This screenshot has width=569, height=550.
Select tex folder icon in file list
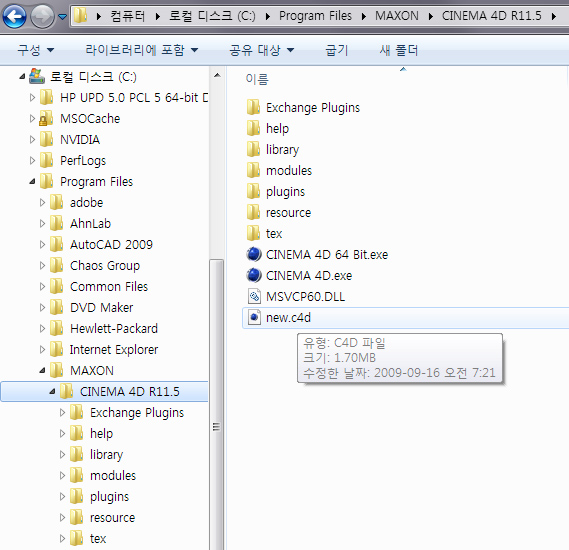[x=253, y=233]
